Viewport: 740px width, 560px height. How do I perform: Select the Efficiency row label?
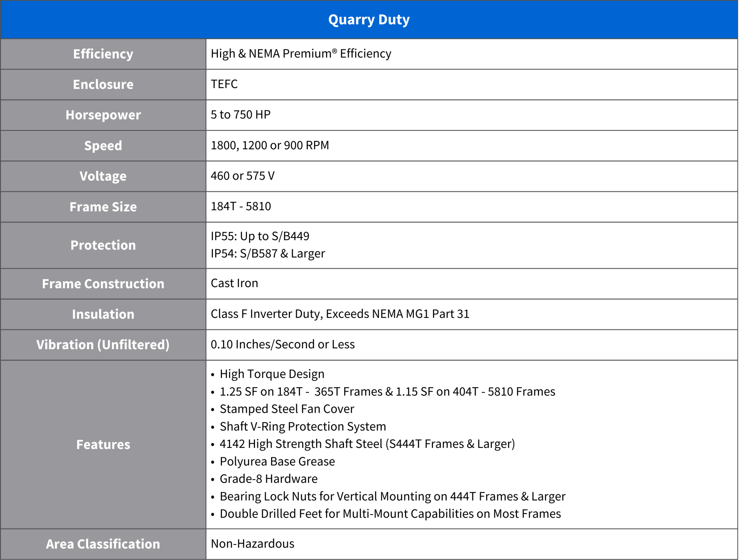pos(103,54)
